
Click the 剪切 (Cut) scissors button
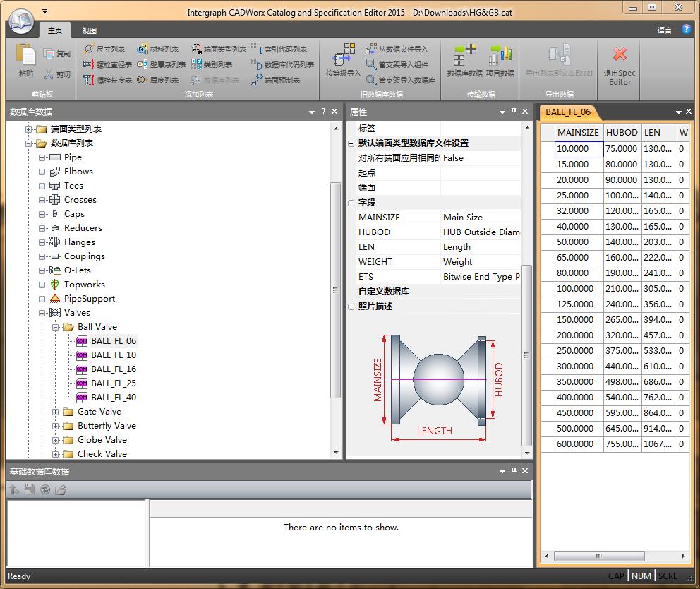coord(56,74)
